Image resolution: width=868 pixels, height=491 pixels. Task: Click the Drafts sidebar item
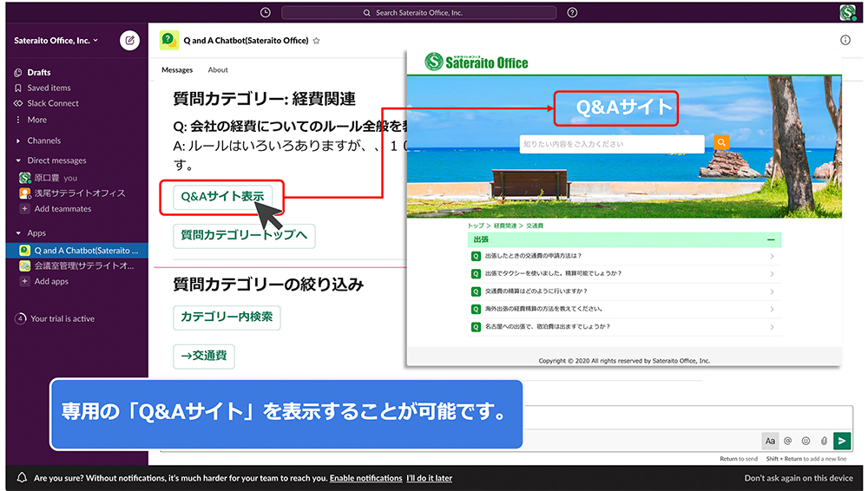click(39, 72)
